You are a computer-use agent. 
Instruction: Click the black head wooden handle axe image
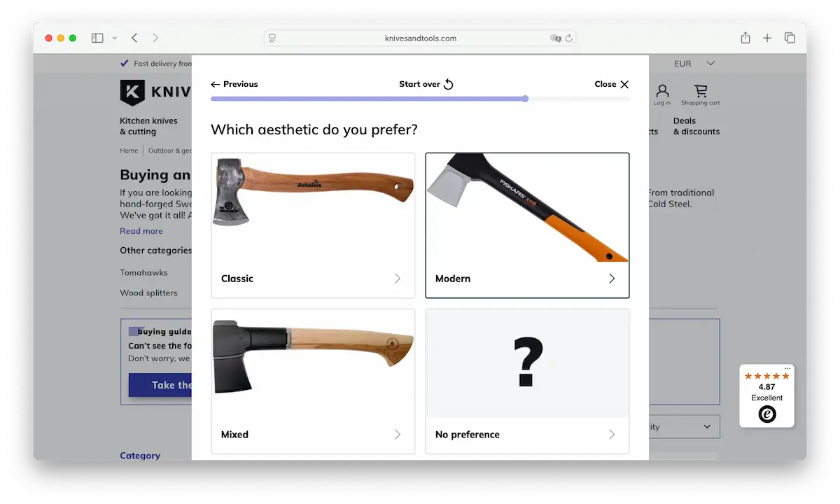[313, 356]
